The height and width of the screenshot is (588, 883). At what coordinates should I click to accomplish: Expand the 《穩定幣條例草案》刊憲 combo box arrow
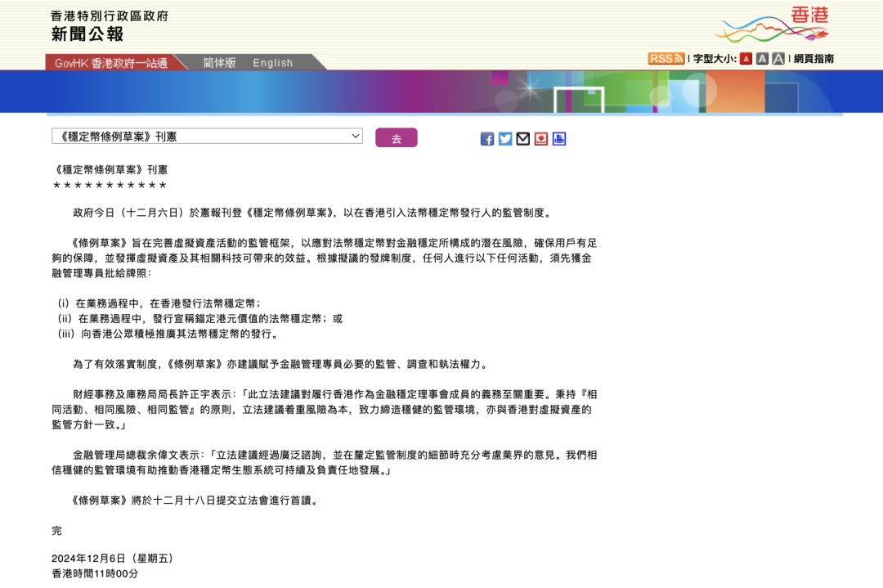pyautogui.click(x=355, y=136)
